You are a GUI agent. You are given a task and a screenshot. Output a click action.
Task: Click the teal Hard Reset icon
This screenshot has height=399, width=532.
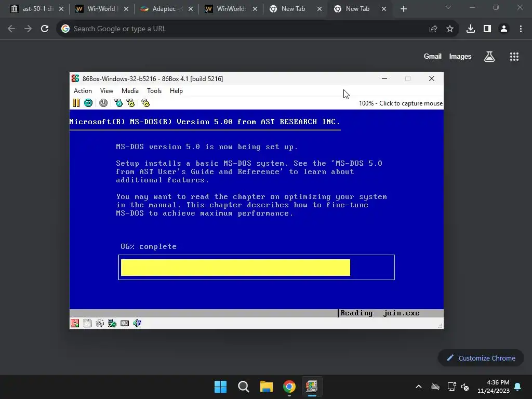88,103
